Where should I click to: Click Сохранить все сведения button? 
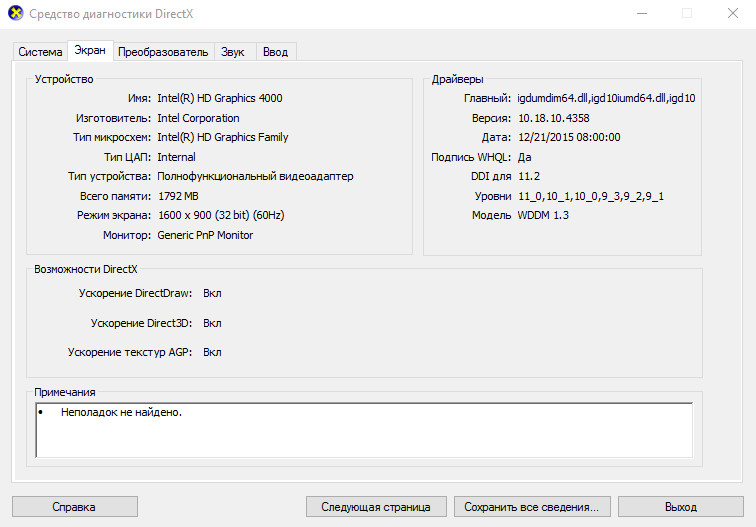(532, 507)
